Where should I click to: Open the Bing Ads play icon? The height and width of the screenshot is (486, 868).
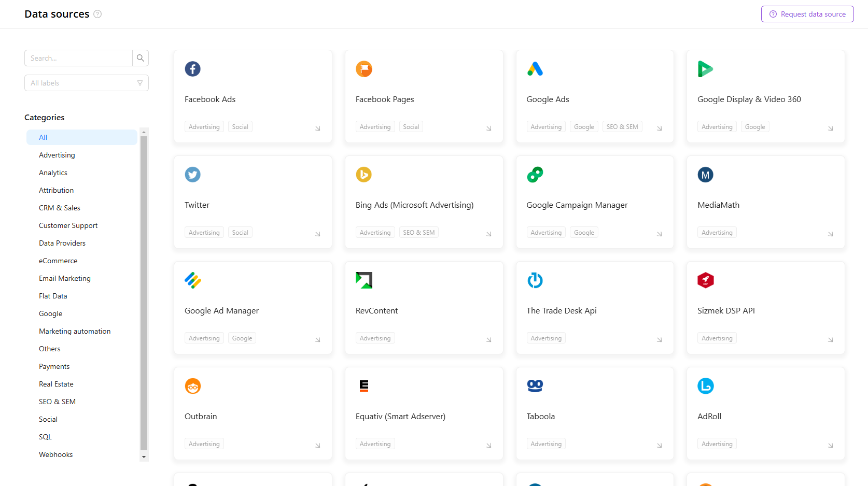click(363, 175)
